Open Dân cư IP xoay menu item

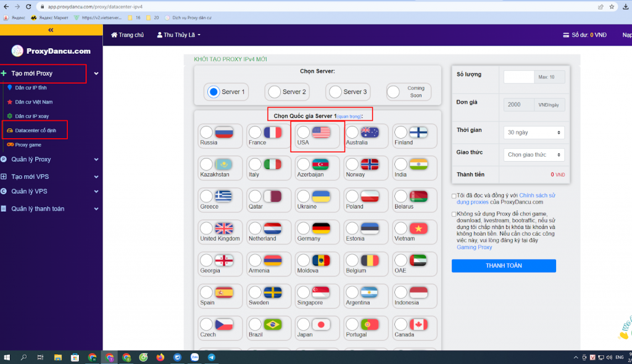tap(32, 116)
